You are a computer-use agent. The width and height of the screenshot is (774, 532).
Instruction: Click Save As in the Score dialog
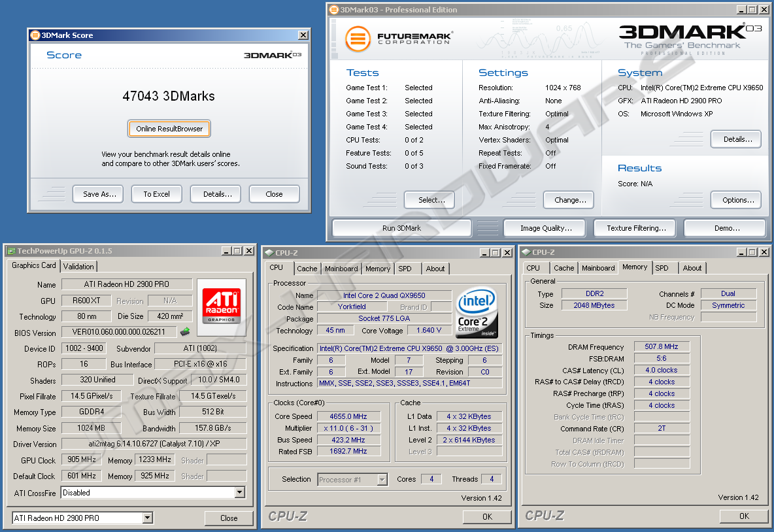click(x=98, y=194)
